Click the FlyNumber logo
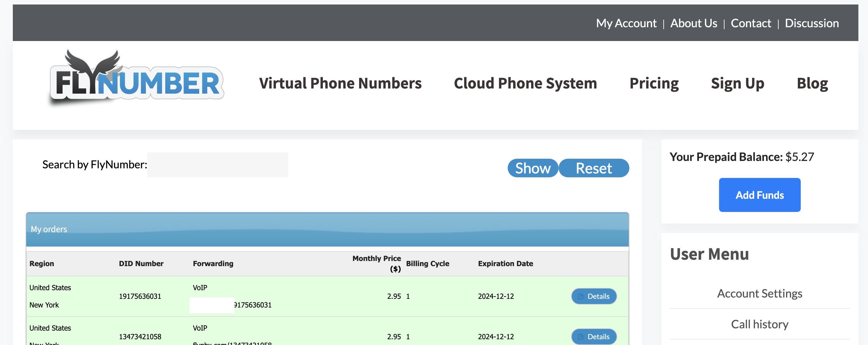 click(137, 78)
